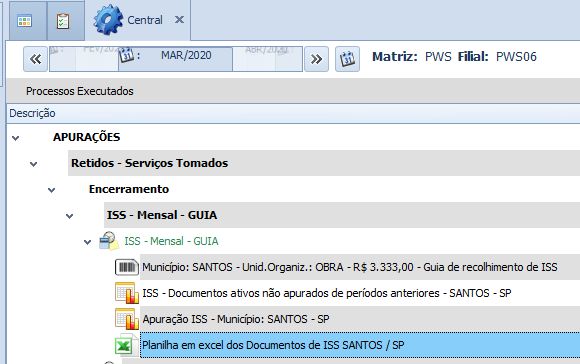Screen dimensions: 580x364
Task: Select the APURAÇÕES row
Action: (87, 137)
